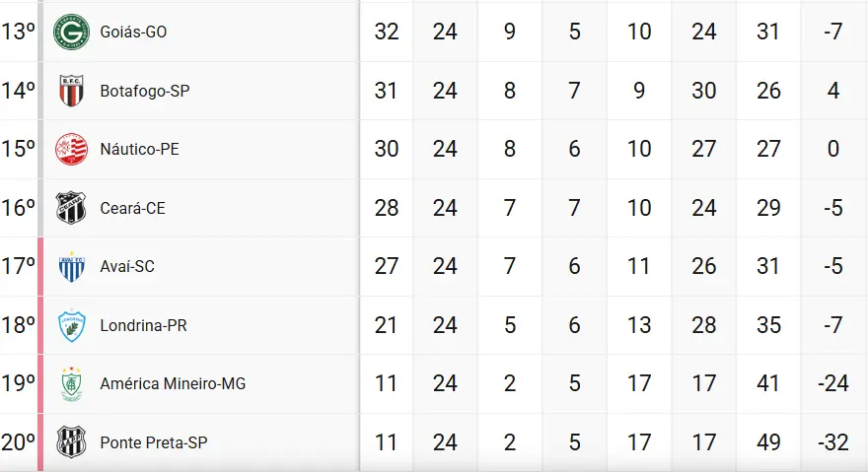The width and height of the screenshot is (868, 472).
Task: Click Goiás points value 32
Action: click(387, 32)
